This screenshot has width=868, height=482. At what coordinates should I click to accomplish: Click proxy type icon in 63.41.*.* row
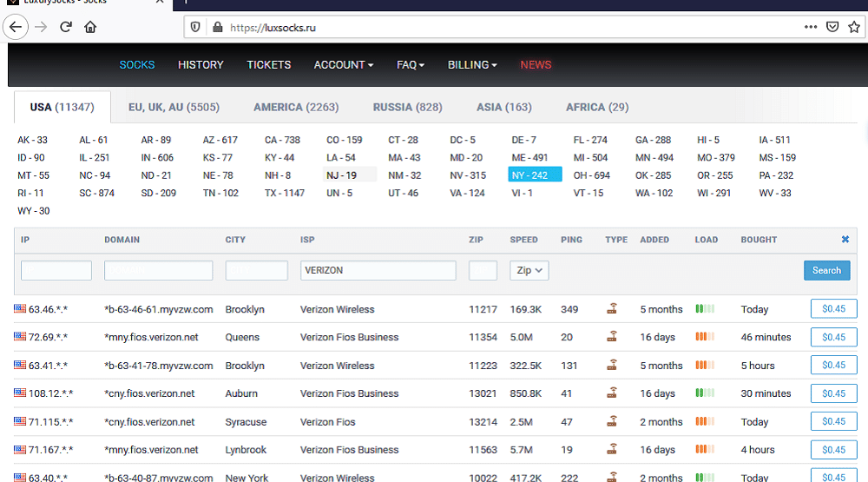point(612,365)
